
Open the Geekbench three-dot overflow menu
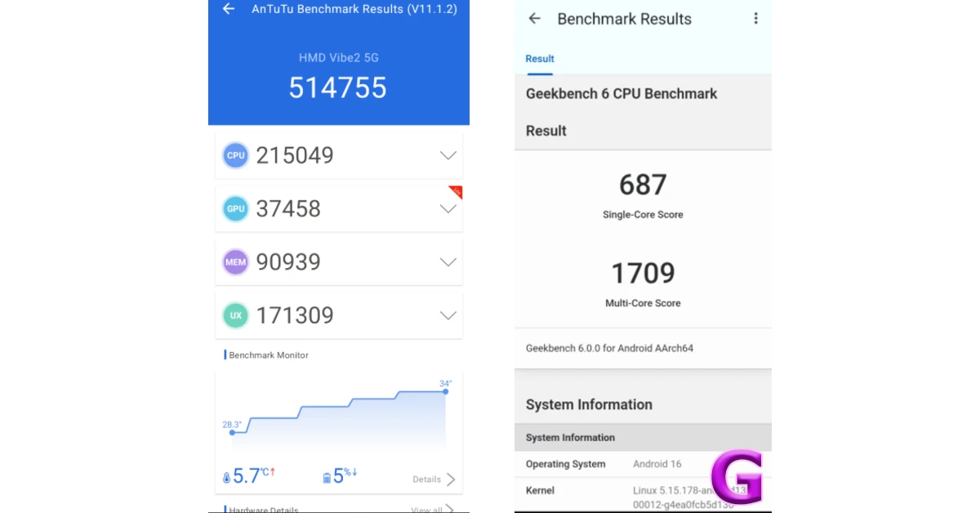tap(755, 19)
